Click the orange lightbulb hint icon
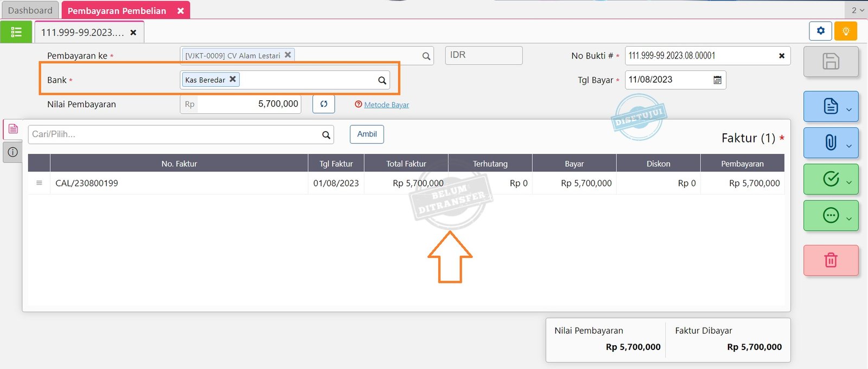This screenshot has height=369, width=868. (845, 31)
